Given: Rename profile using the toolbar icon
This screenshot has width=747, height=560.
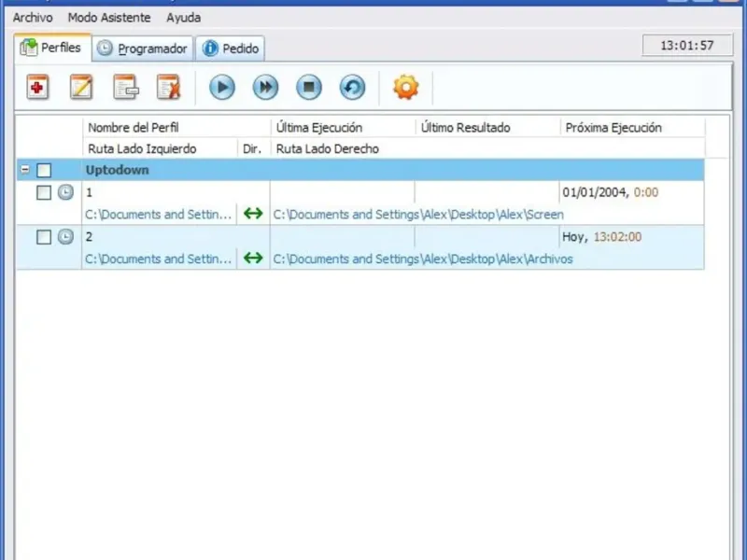Looking at the screenshot, I should pos(125,87).
